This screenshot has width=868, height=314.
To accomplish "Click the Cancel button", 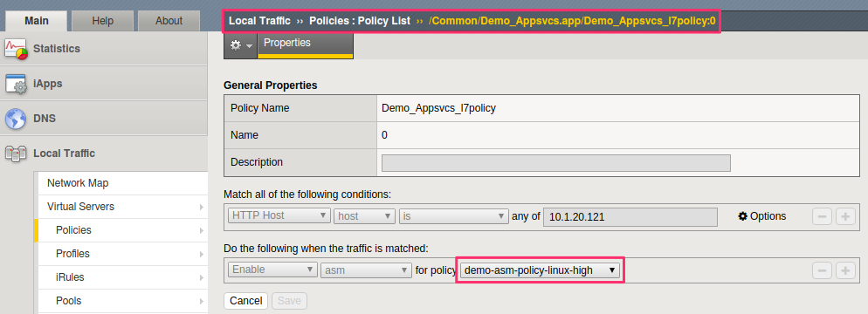I will [x=245, y=301].
